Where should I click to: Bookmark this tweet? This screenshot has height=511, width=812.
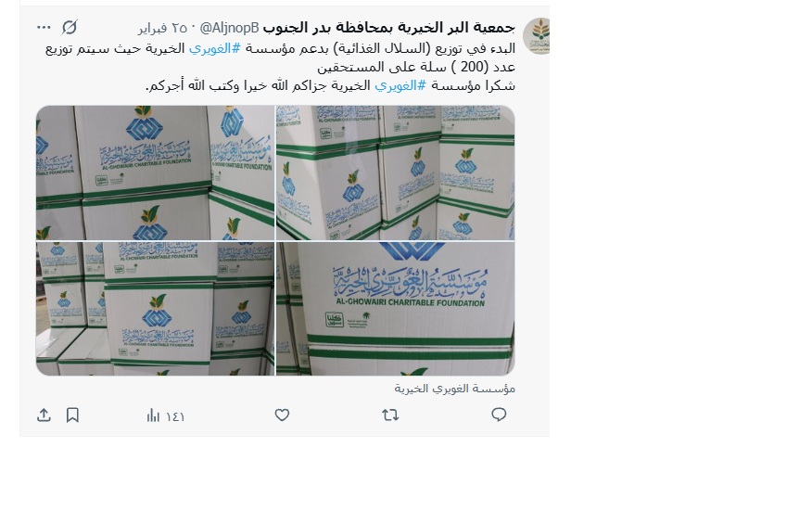pyautogui.click(x=72, y=415)
